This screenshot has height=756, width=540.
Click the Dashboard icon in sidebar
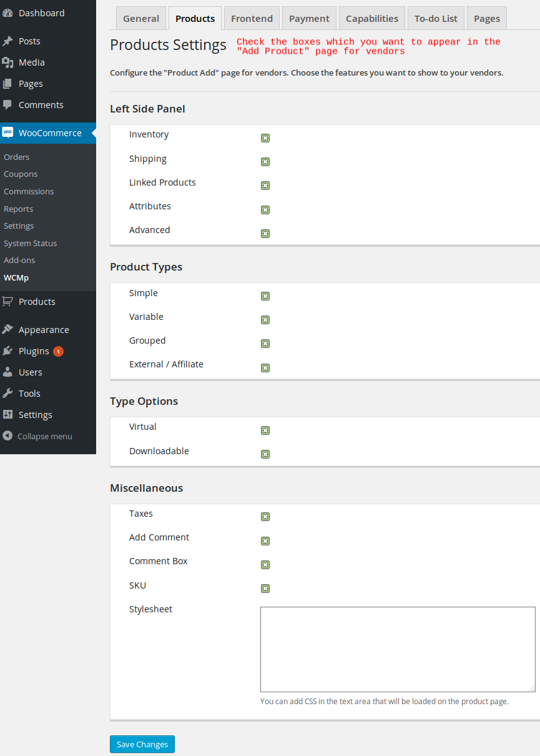(7, 13)
